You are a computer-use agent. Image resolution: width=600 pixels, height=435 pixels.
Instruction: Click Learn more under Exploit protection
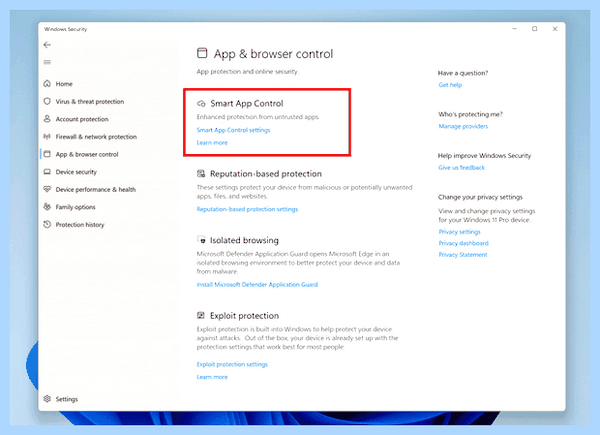pos(212,377)
